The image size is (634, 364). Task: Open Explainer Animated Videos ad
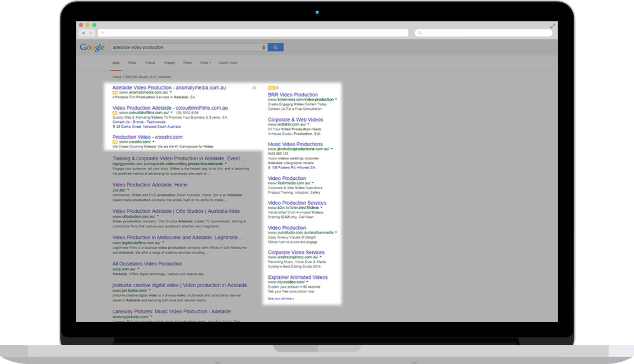(298, 277)
